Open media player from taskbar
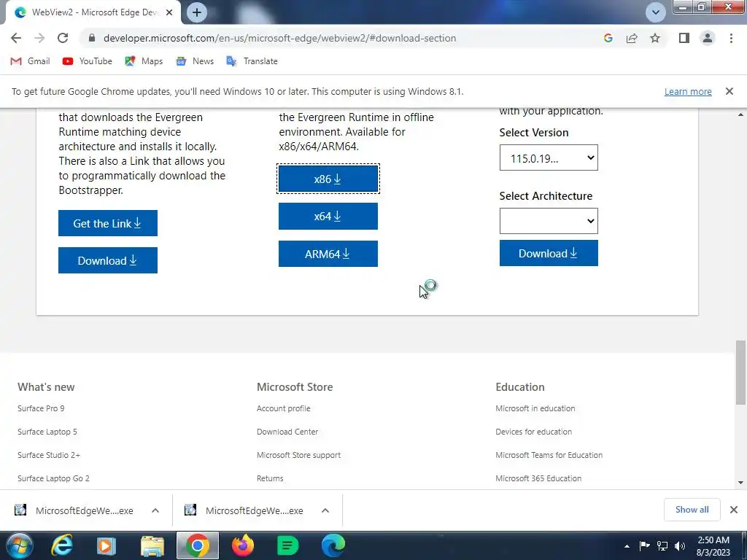The image size is (747, 560). pyautogui.click(x=107, y=546)
